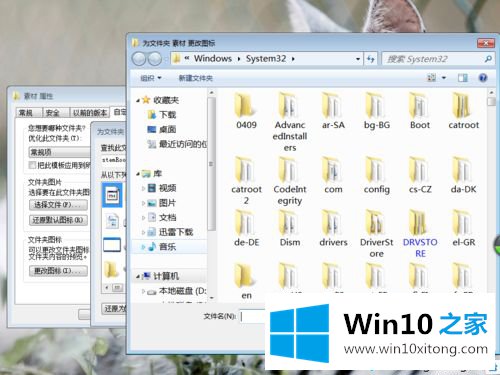The width and height of the screenshot is (500, 375).
Task: Click the 文件名 input field
Action: click(253, 316)
